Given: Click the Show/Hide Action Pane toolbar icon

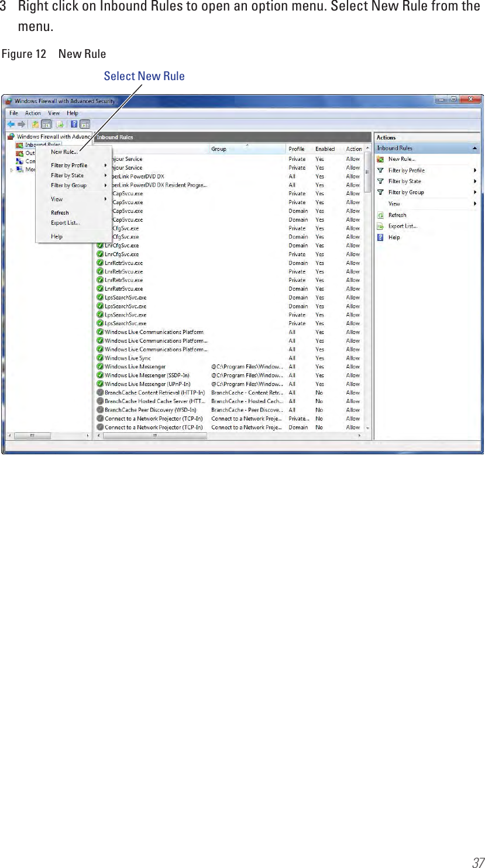Looking at the screenshot, I should 85,125.
